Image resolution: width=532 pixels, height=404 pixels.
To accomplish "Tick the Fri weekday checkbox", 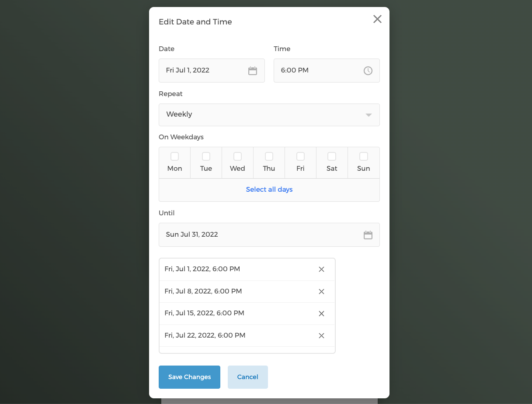I will [300, 156].
